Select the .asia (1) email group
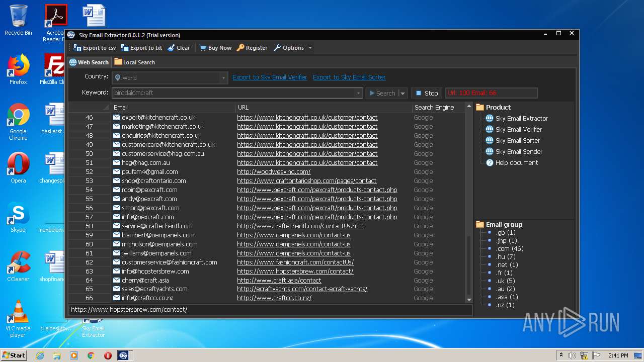Viewport: 644px width, 362px height. pyautogui.click(x=507, y=297)
